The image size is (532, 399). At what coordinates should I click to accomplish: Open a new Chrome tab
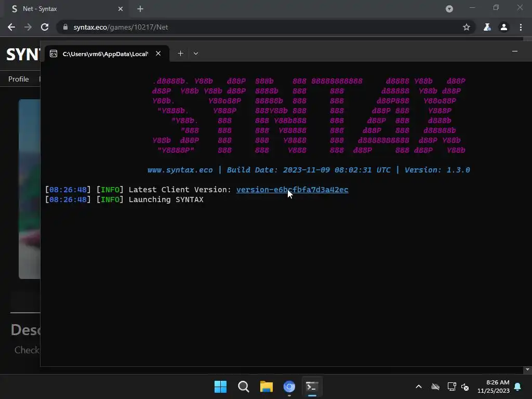[x=140, y=9]
